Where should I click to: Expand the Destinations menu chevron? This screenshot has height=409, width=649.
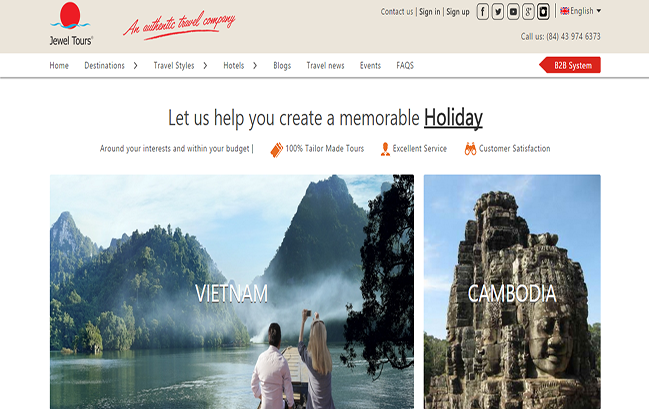click(135, 65)
